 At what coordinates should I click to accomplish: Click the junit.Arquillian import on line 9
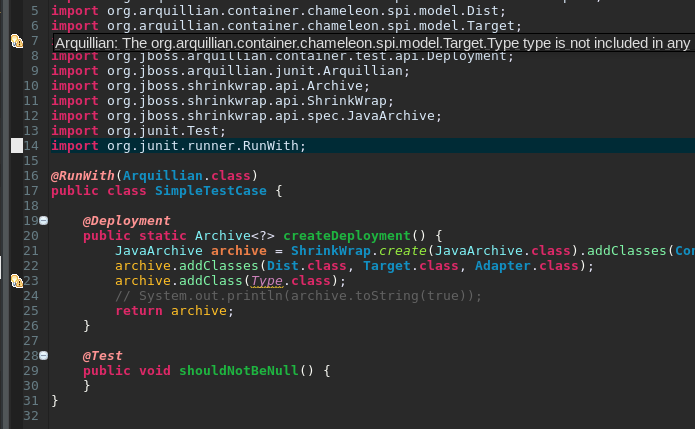[x=230, y=71]
